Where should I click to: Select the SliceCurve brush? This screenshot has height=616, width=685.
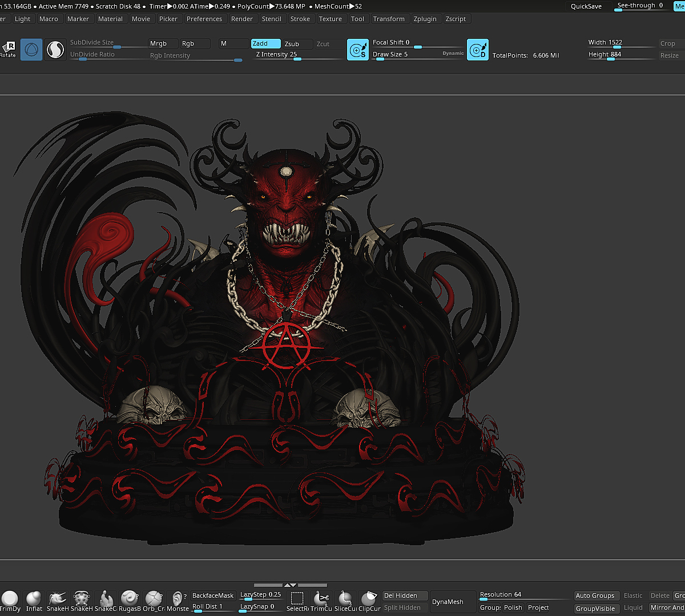(x=345, y=602)
